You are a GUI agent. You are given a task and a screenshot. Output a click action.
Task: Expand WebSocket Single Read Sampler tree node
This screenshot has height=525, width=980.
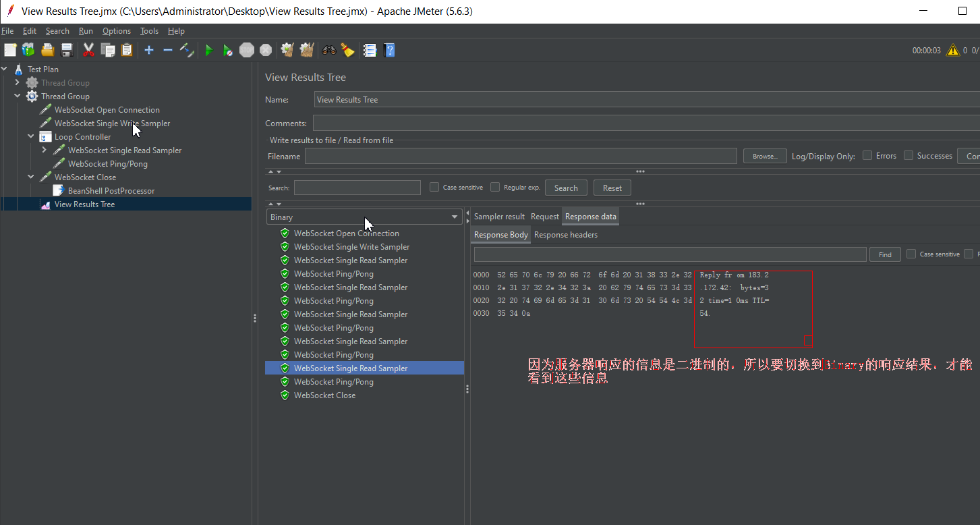(45, 150)
